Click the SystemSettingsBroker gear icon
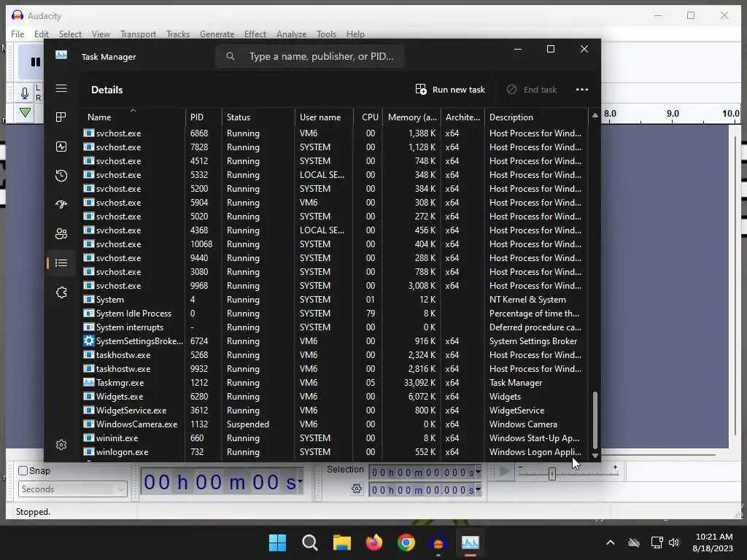The image size is (747, 560). [88, 341]
